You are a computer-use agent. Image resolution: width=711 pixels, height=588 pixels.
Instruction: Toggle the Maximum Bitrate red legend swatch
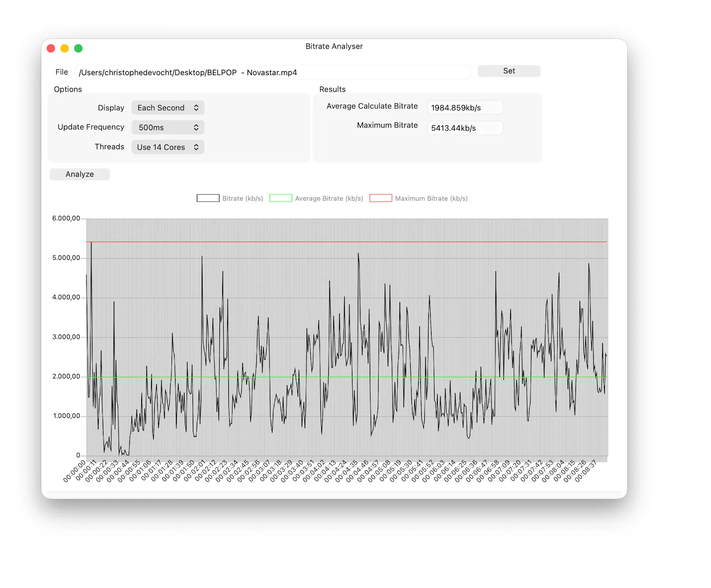381,198
